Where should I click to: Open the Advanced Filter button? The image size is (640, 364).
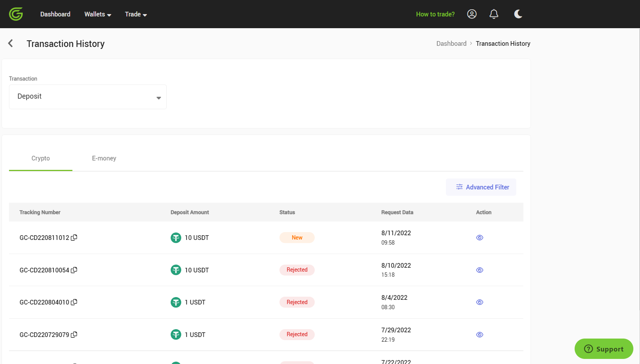tap(481, 187)
